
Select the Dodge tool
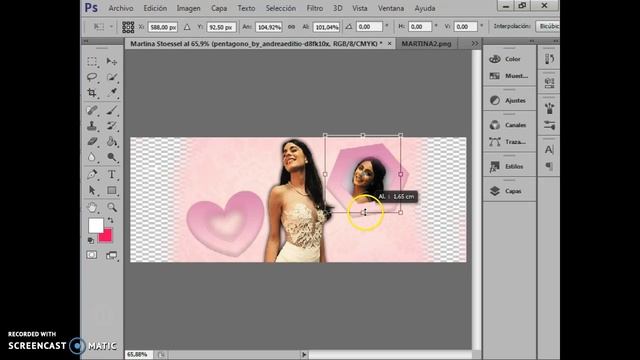[111, 158]
